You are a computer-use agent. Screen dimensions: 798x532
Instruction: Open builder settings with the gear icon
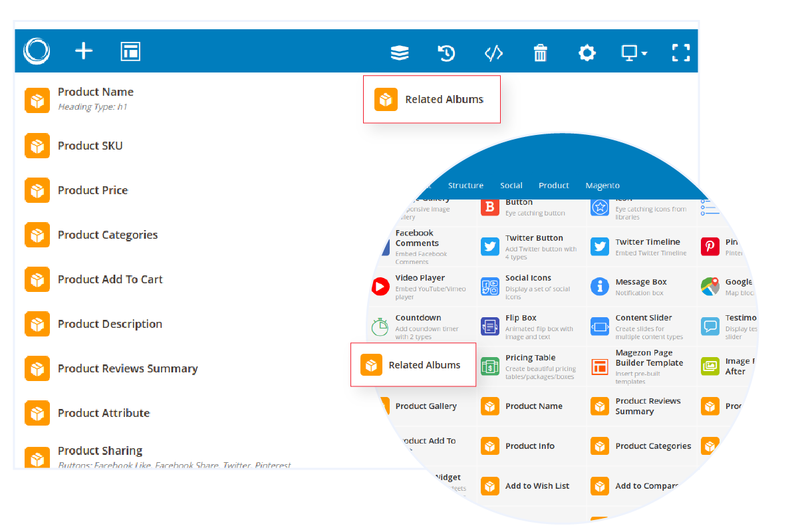pos(587,53)
